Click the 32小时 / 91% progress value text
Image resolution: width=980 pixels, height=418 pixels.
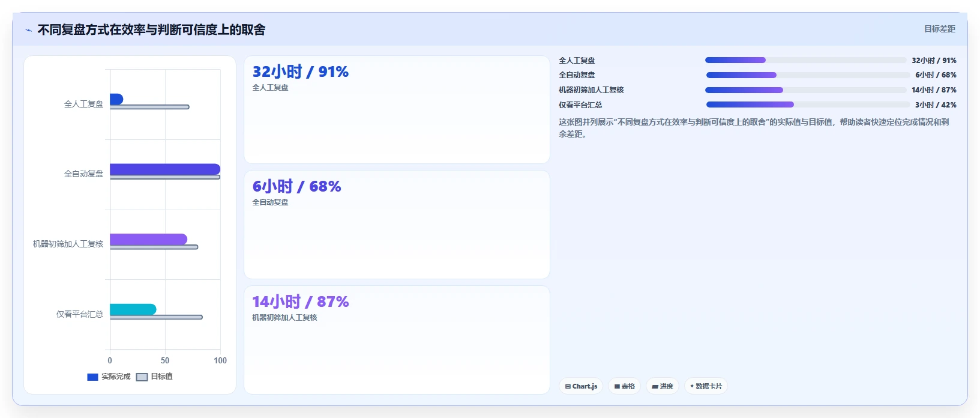pyautogui.click(x=934, y=60)
